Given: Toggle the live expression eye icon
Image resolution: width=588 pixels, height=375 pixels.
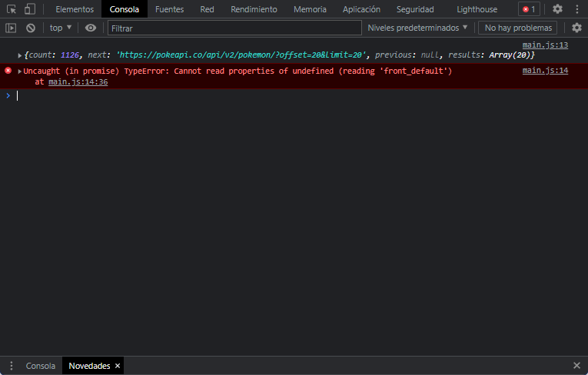Looking at the screenshot, I should click(91, 28).
